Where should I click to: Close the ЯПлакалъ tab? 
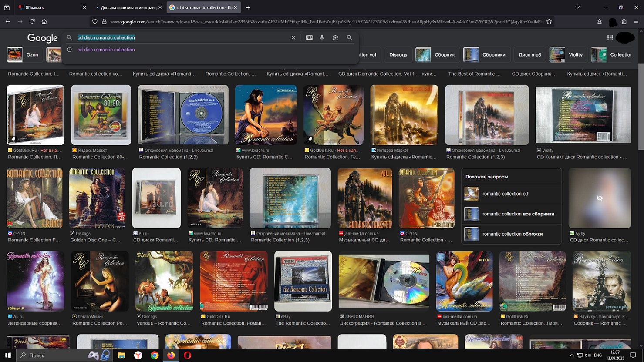pos(84,7)
